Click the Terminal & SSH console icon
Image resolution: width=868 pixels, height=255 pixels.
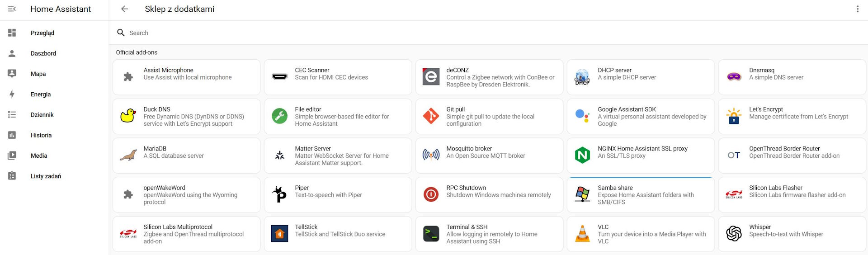click(x=431, y=234)
